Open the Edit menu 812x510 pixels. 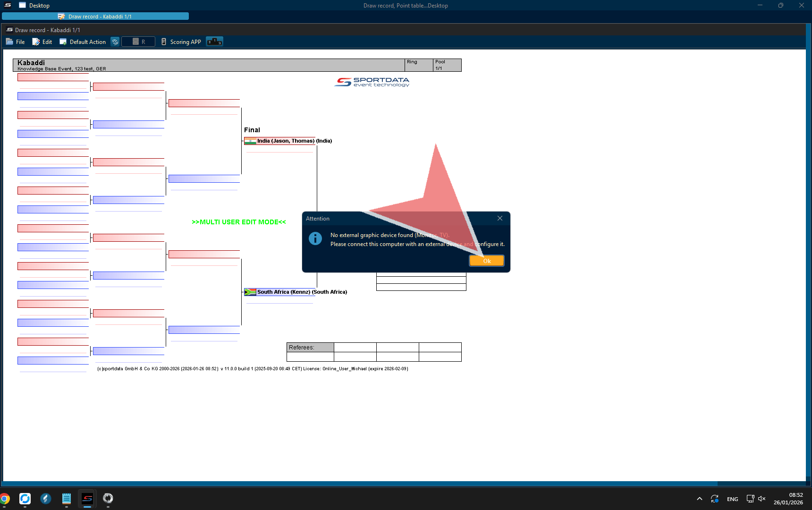coord(42,42)
